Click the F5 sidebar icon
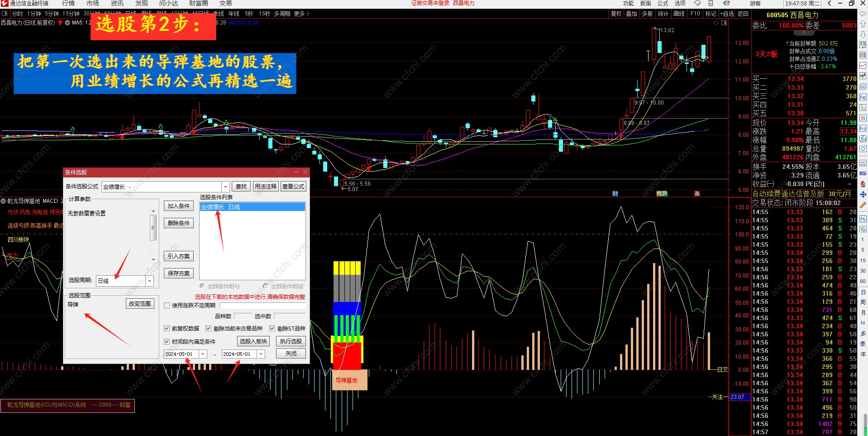This screenshot has height=436, width=868. click(x=863, y=219)
